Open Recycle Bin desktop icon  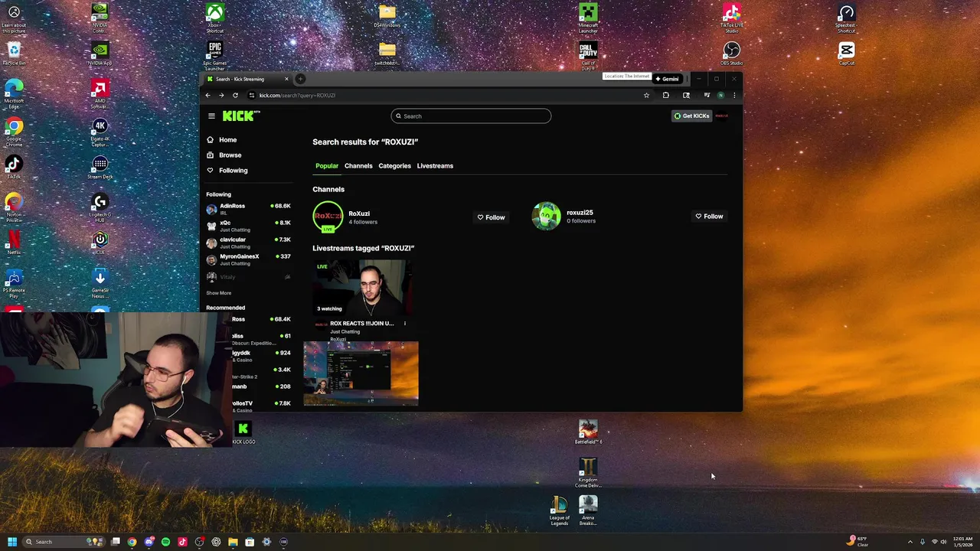[14, 54]
